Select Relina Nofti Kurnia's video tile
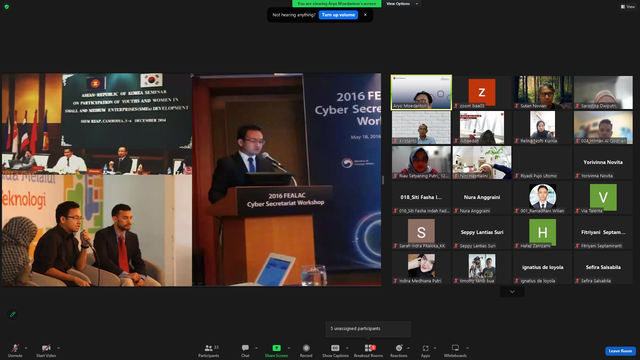640x360 pixels. point(543,127)
